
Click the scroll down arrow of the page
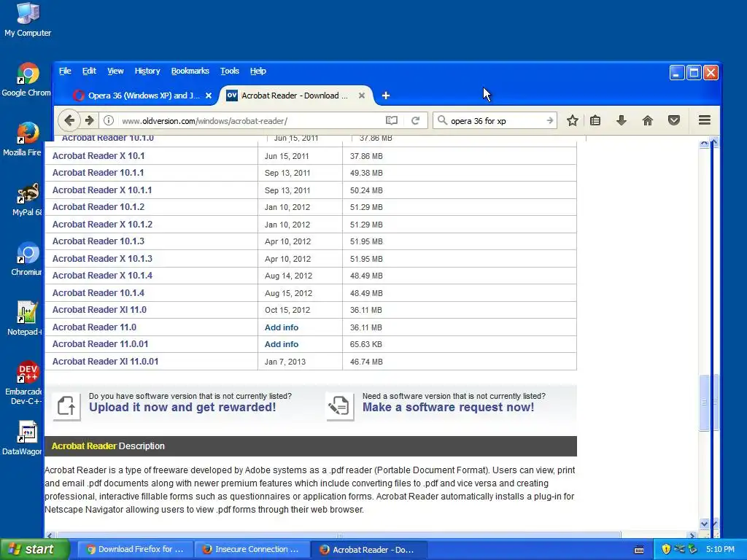coord(704,524)
